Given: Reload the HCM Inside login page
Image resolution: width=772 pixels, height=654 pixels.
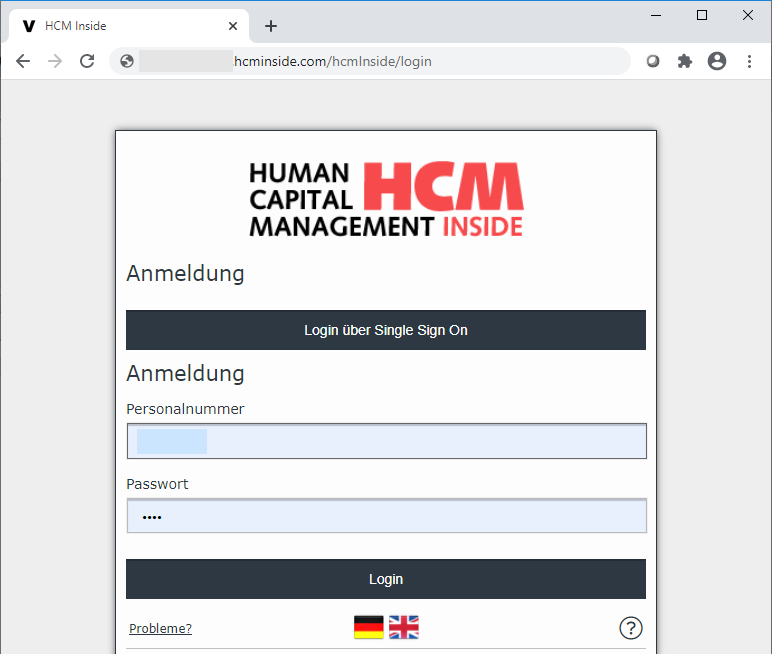Looking at the screenshot, I should (87, 61).
